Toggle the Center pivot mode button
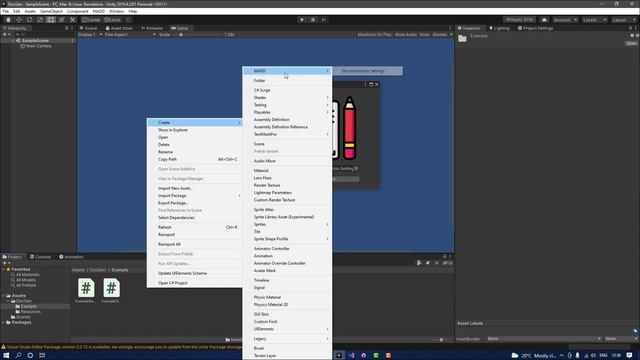This screenshot has width=640, height=360. coord(91,20)
